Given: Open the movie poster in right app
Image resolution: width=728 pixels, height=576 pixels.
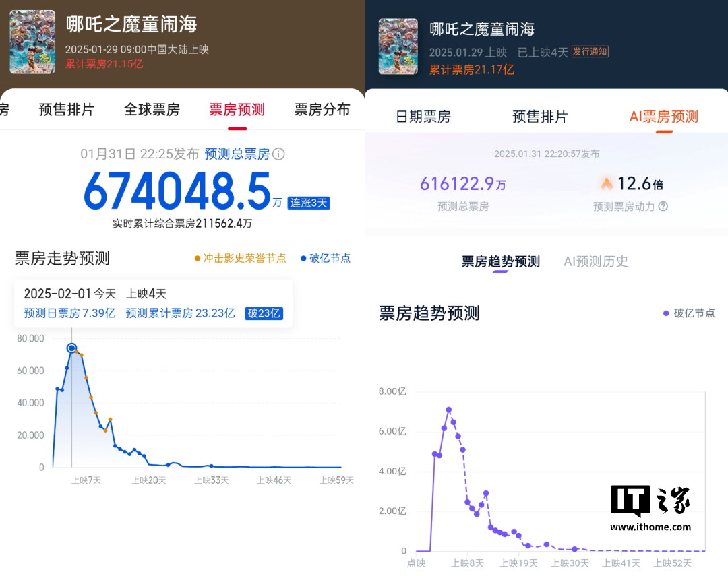Looking at the screenshot, I should (398, 46).
